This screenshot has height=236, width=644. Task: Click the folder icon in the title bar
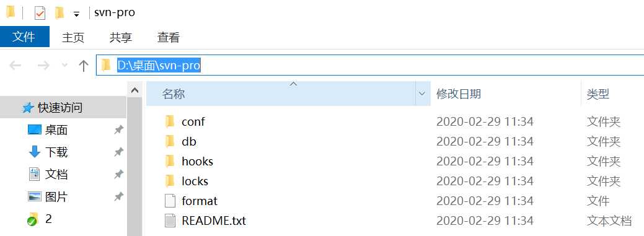pos(11,12)
